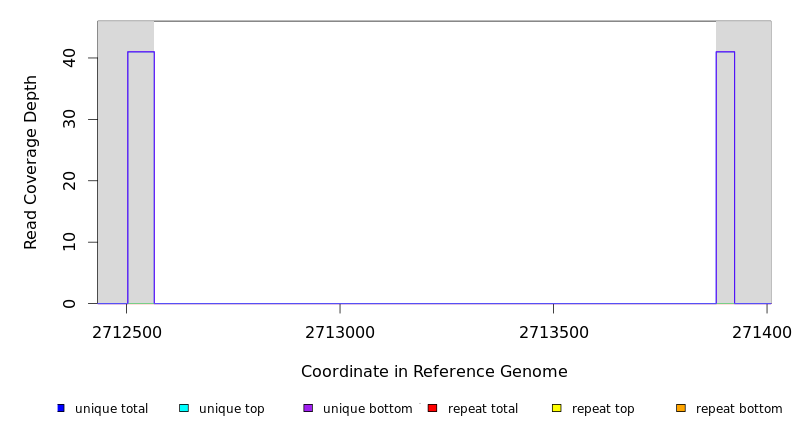Select the 'repeat top' legend label
Screen dimensions: 792x432
[x=603, y=409]
